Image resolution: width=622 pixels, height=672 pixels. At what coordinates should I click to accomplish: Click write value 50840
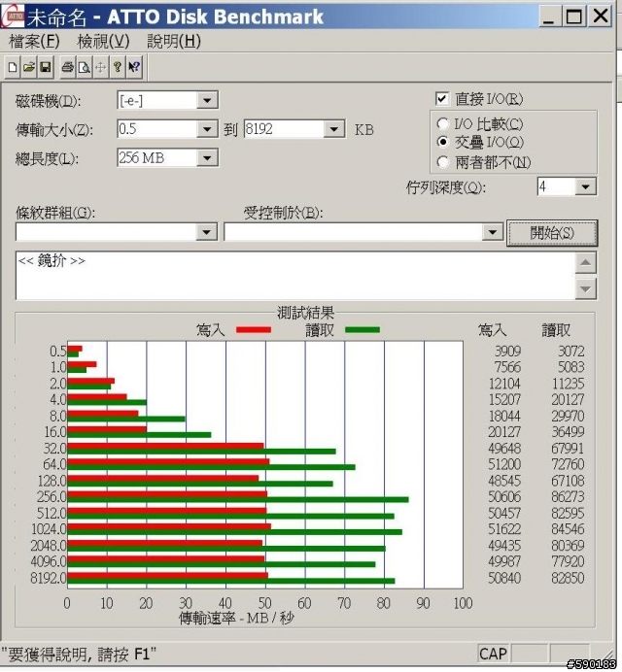(x=504, y=578)
